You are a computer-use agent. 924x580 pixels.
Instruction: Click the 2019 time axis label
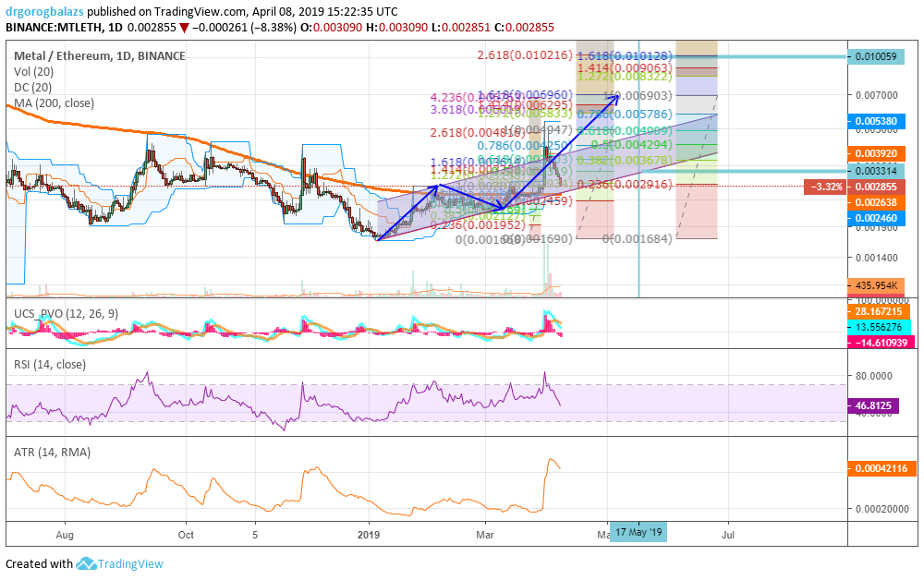(369, 535)
